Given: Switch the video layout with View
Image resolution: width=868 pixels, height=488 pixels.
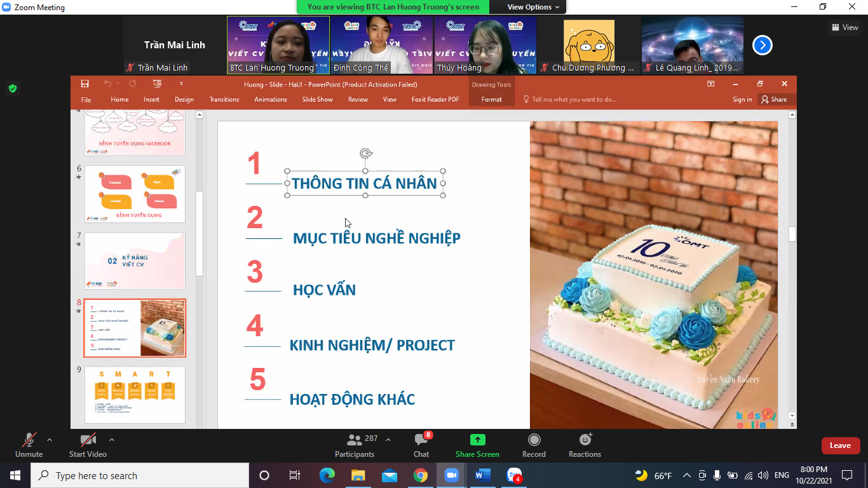Looking at the screenshot, I should 844,27.
